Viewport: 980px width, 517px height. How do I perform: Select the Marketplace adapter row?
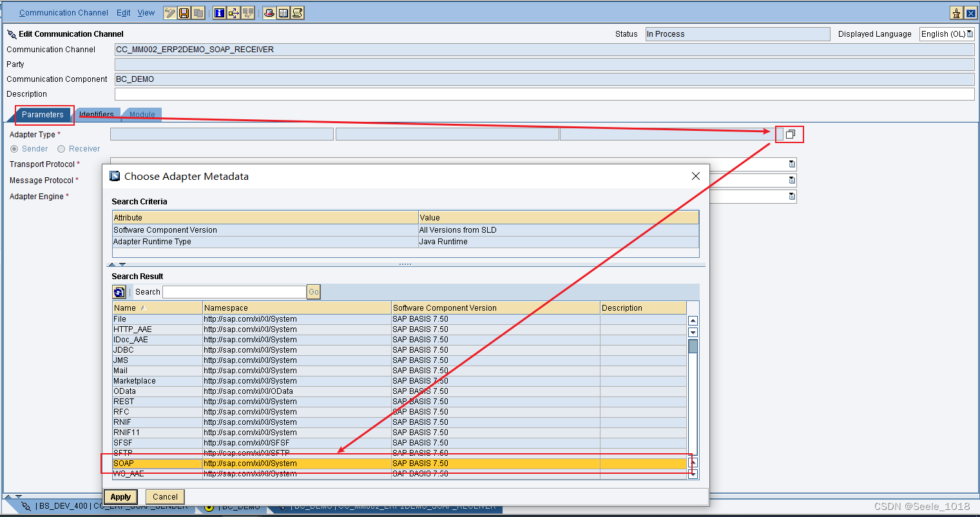click(x=399, y=381)
